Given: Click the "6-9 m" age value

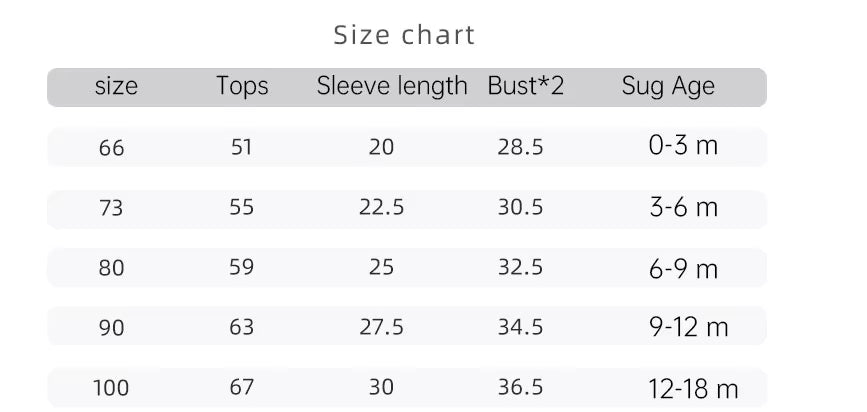Looking at the screenshot, I should point(683,268).
